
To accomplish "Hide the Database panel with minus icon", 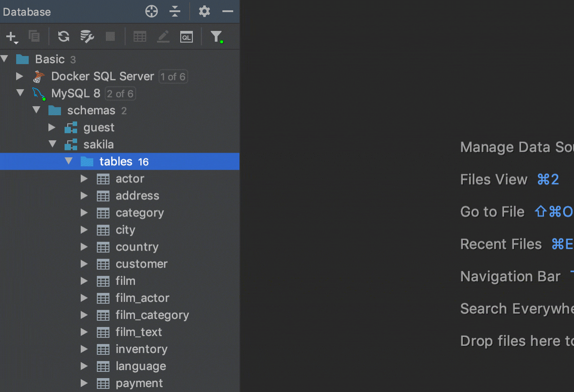I will 228,12.
